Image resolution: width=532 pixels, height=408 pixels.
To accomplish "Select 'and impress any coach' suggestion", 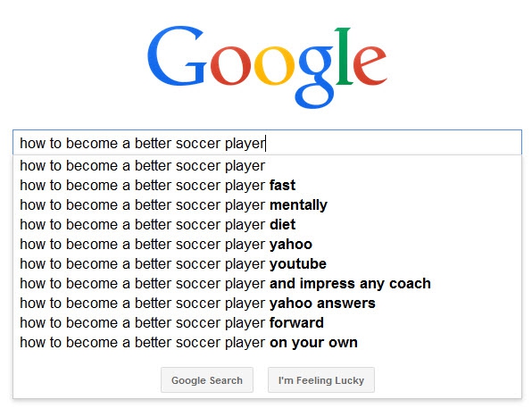I will 267,283.
